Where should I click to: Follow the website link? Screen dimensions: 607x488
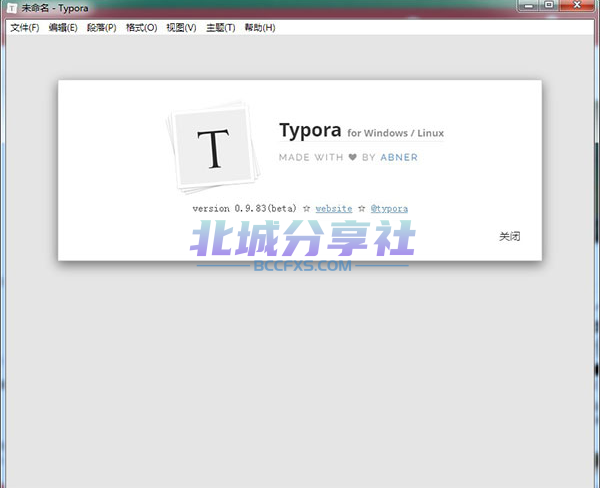[334, 209]
